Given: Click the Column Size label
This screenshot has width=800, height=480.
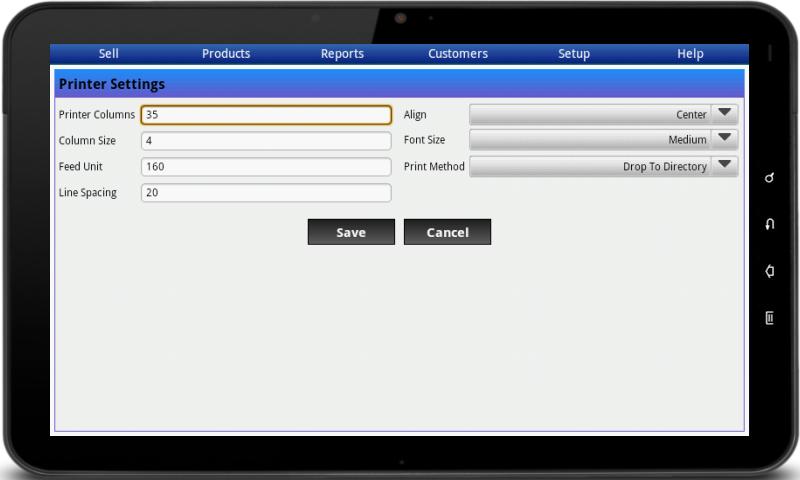Looking at the screenshot, I should coord(87,141).
